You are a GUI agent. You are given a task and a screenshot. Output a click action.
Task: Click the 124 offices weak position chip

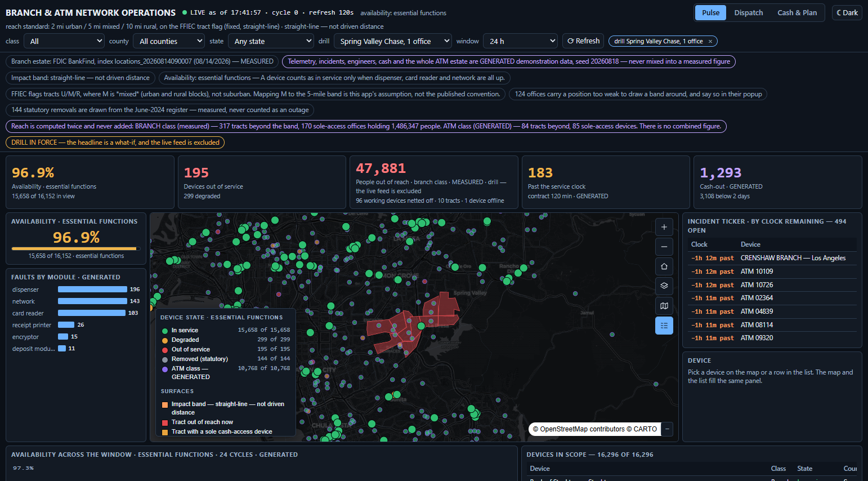click(x=638, y=94)
